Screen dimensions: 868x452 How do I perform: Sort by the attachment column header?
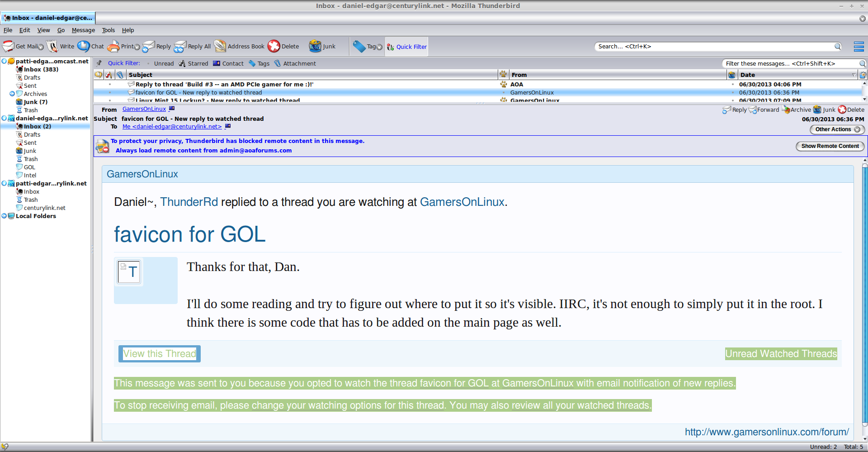pos(120,75)
